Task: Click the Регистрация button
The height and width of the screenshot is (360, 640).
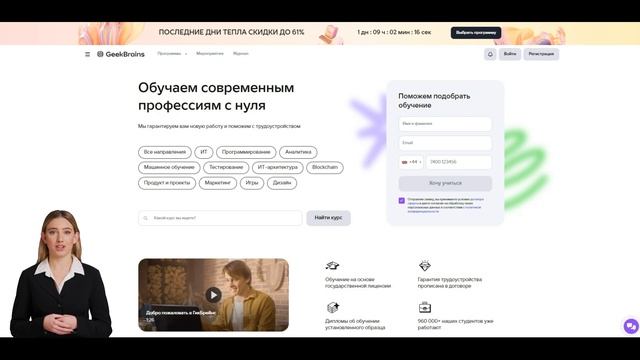Action: click(x=541, y=54)
